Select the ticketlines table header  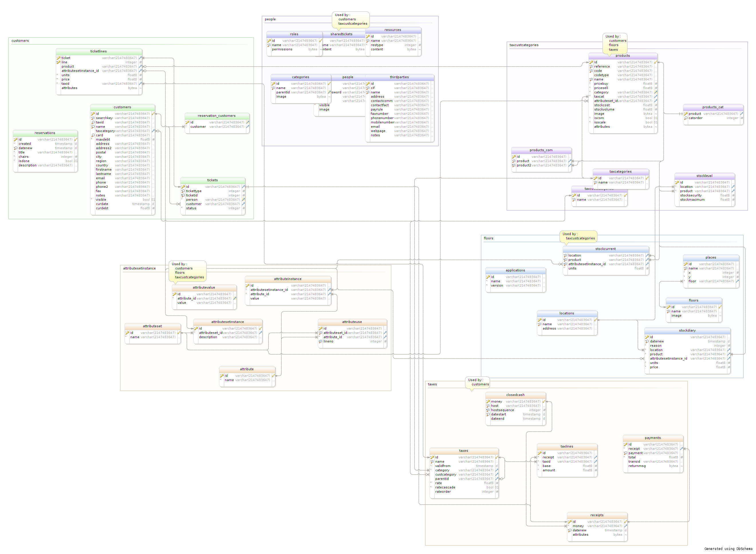pyautogui.click(x=99, y=52)
